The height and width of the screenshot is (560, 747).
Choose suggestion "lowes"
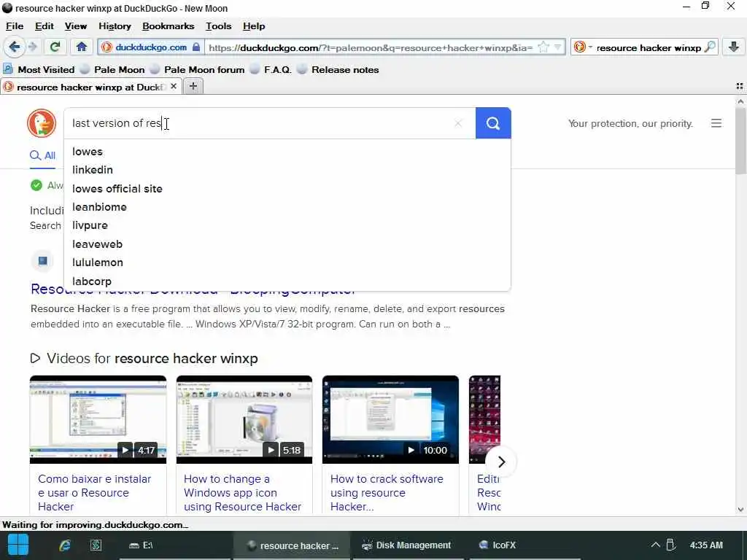point(287,152)
